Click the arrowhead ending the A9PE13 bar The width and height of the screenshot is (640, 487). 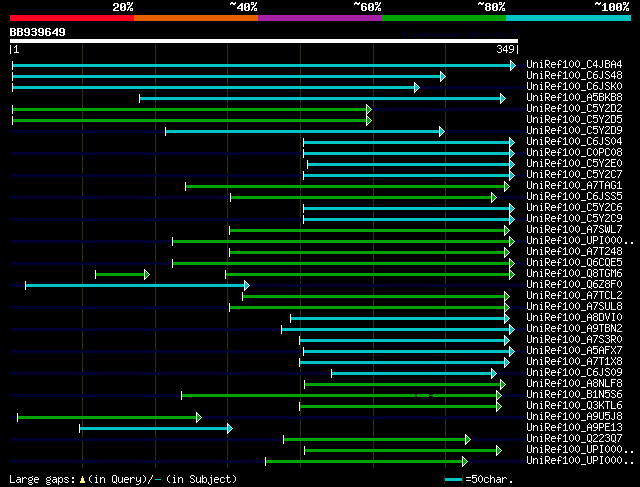point(230,428)
